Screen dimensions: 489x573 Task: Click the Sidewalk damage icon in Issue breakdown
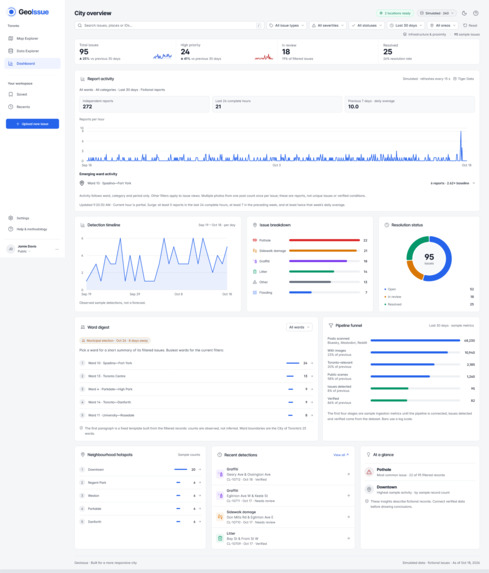tap(255, 251)
